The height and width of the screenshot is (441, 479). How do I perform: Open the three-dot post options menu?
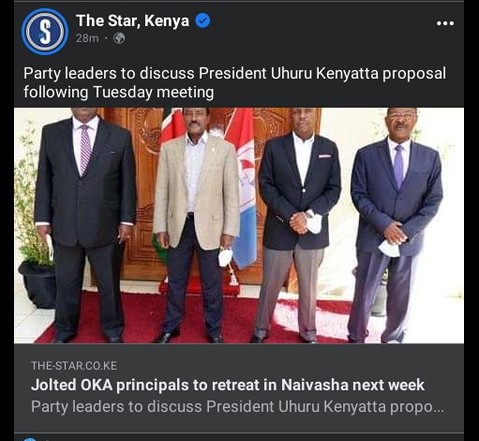[445, 23]
